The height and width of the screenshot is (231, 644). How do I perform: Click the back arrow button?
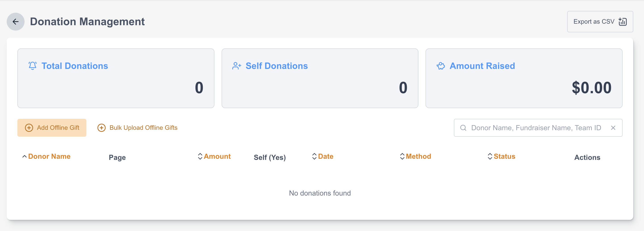pos(15,22)
